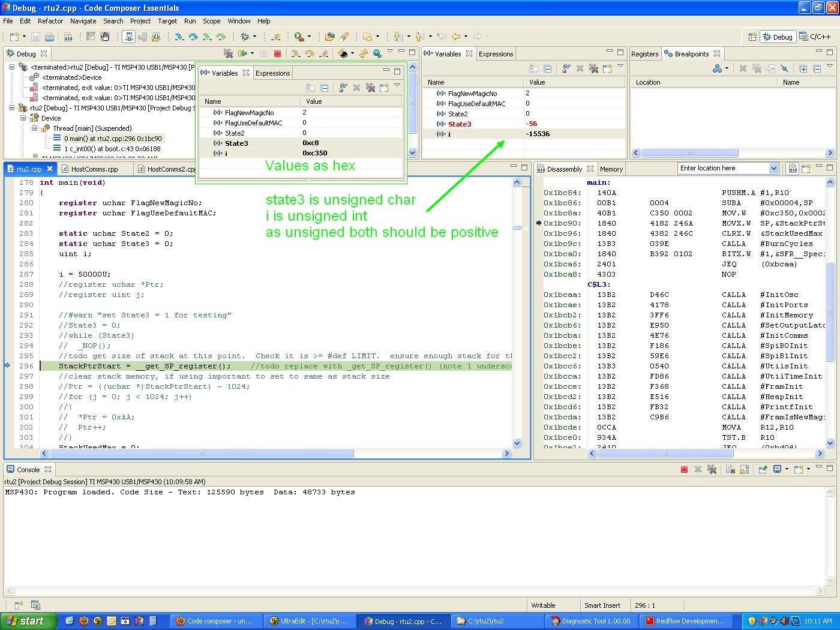This screenshot has width=840, height=630.
Task: Click the Terminate (red square) icon
Action: pos(278,53)
